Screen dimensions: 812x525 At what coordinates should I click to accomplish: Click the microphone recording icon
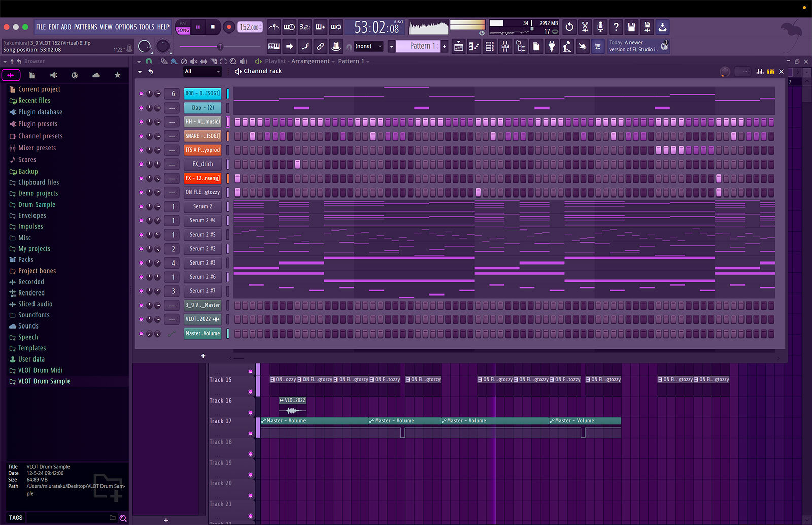coord(600,27)
